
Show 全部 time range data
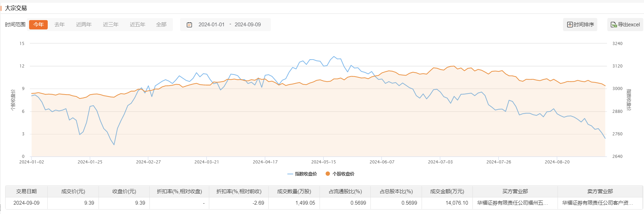click(x=161, y=25)
